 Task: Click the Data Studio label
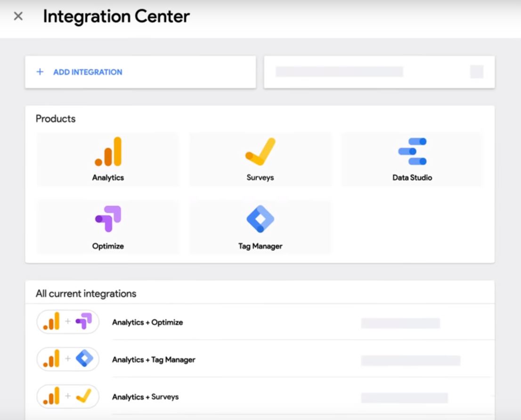412,178
